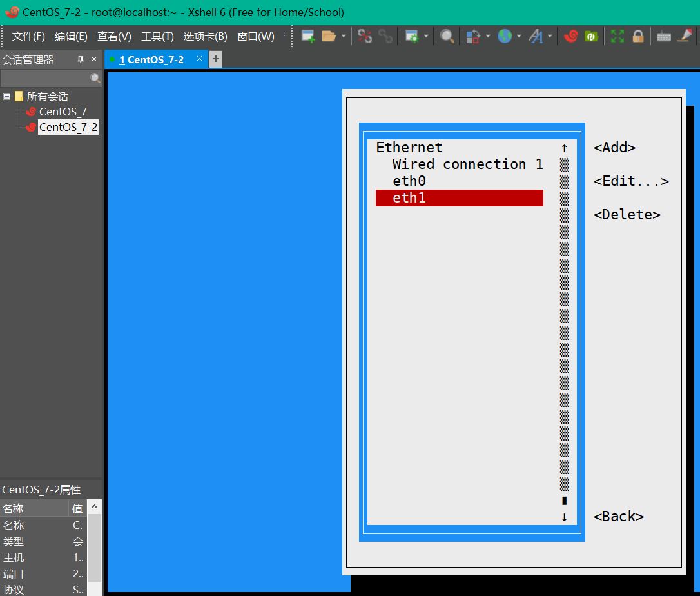Open the 窗口(W) menu
The image size is (700, 596).
click(255, 36)
